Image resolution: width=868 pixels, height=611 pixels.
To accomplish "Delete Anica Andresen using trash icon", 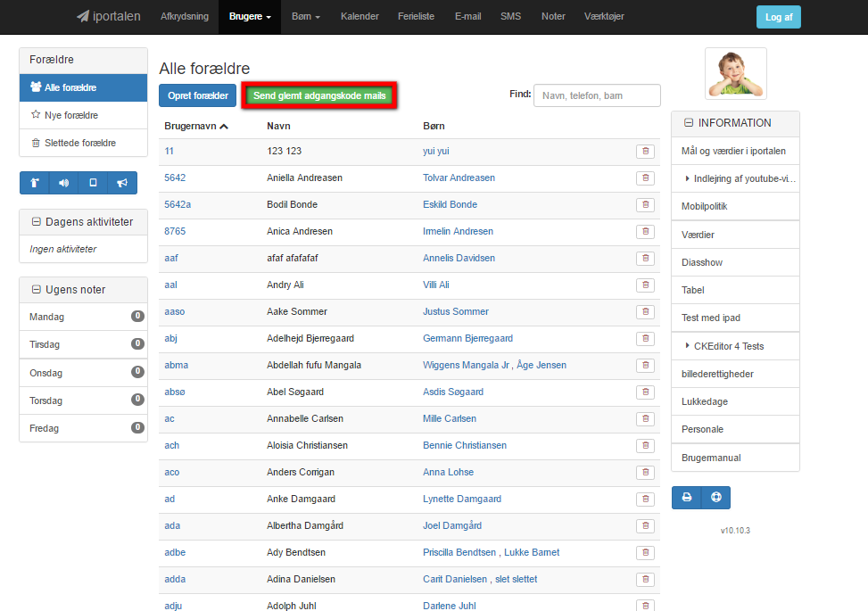I will 646,231.
